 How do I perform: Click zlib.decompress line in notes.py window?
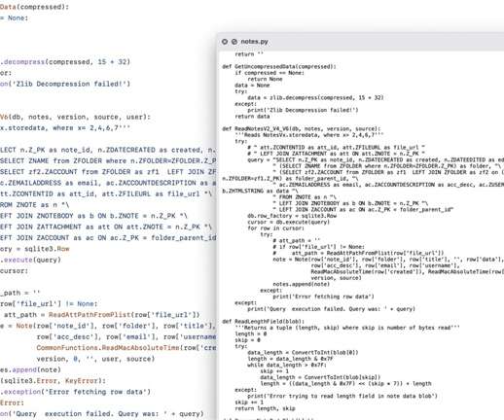[315, 97]
